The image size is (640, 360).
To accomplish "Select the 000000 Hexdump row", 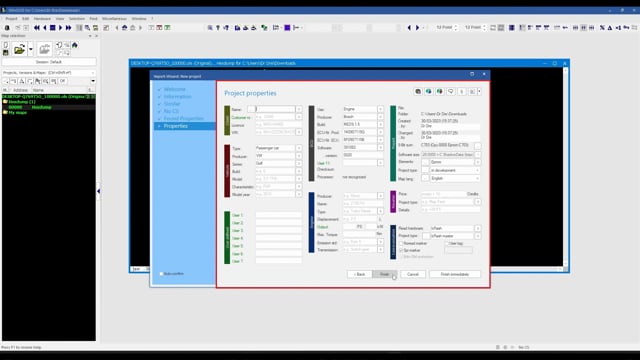I will point(49,107).
